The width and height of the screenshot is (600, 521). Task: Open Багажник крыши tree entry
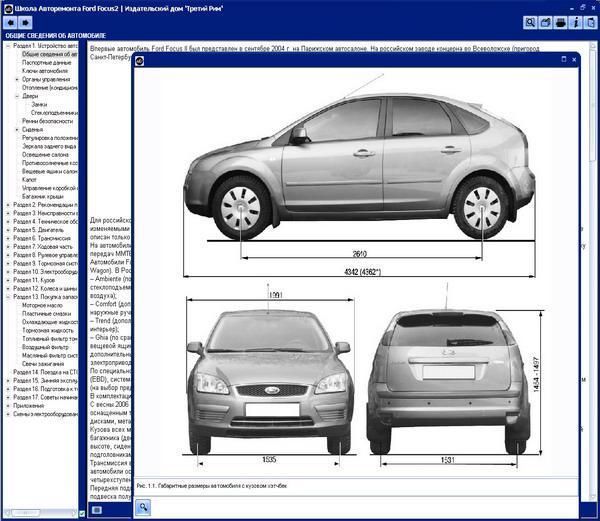43,196
